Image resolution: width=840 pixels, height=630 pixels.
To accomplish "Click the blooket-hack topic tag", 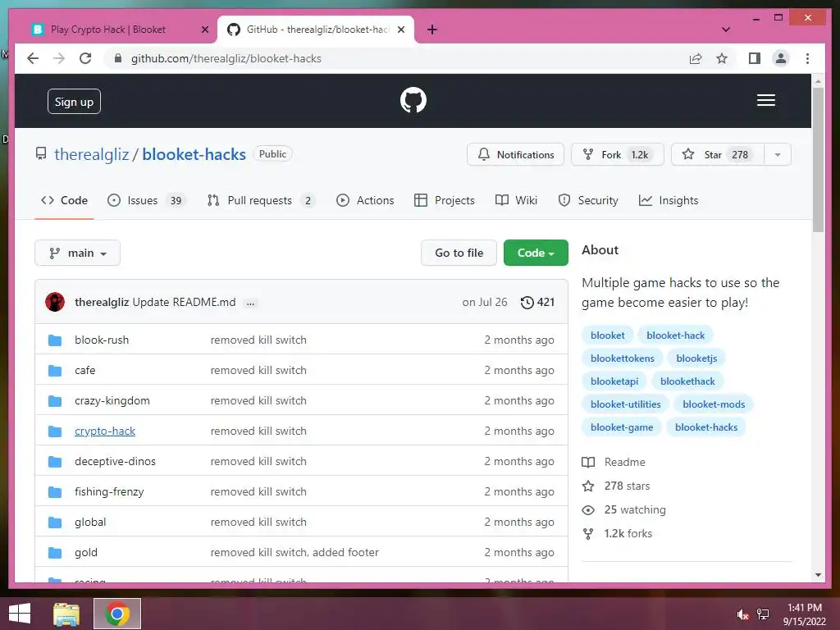I will [676, 336].
